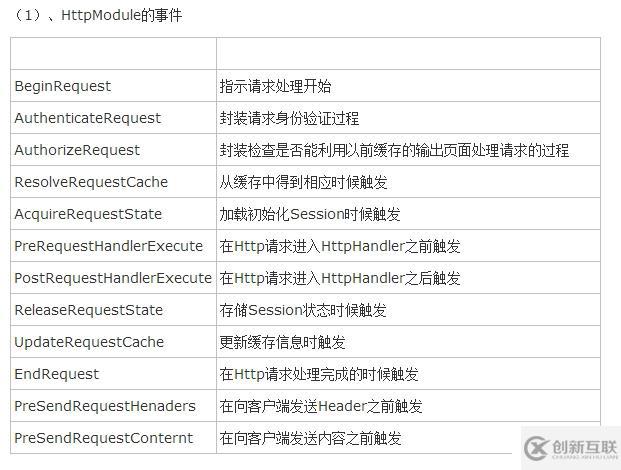Click the PreRequestHandlerExecute event name

click(x=108, y=246)
